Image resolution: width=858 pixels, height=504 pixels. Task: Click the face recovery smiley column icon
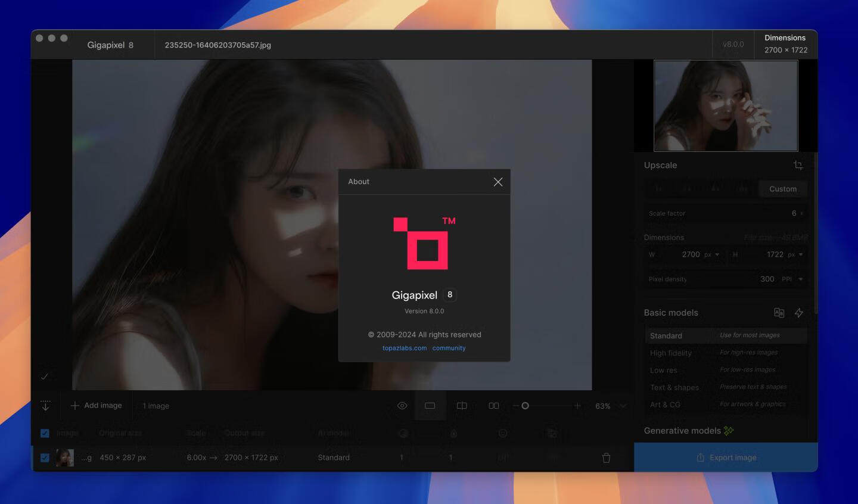pos(503,433)
